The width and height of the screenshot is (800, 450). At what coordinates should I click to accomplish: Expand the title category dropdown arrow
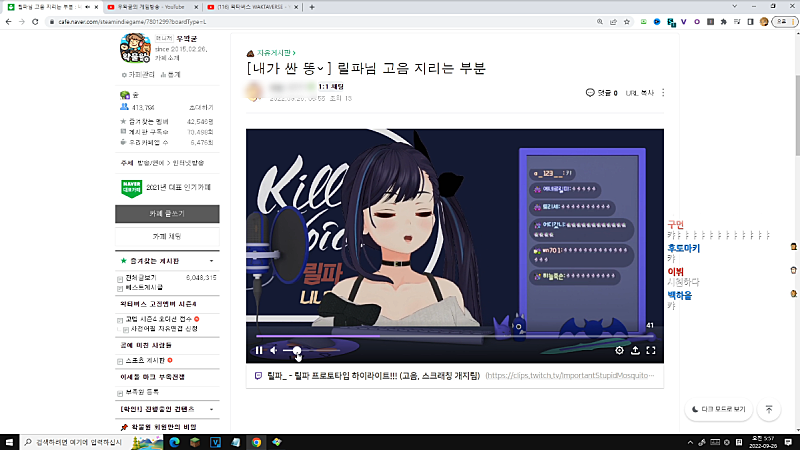click(320, 68)
